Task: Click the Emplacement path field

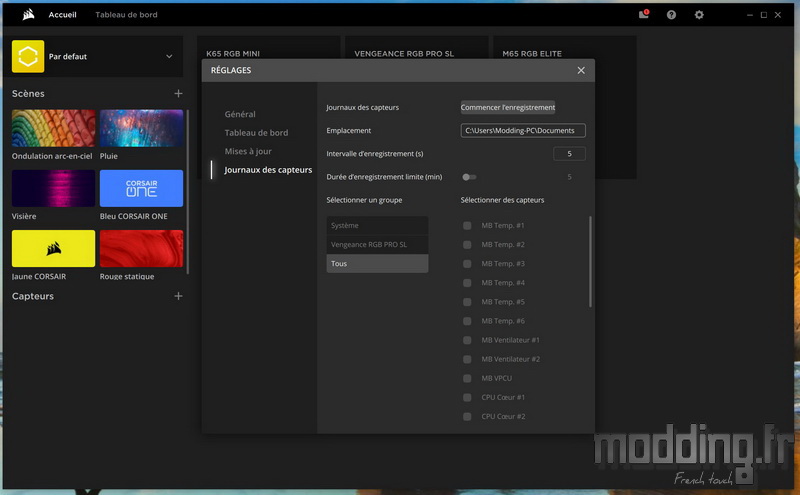Action: coord(523,131)
